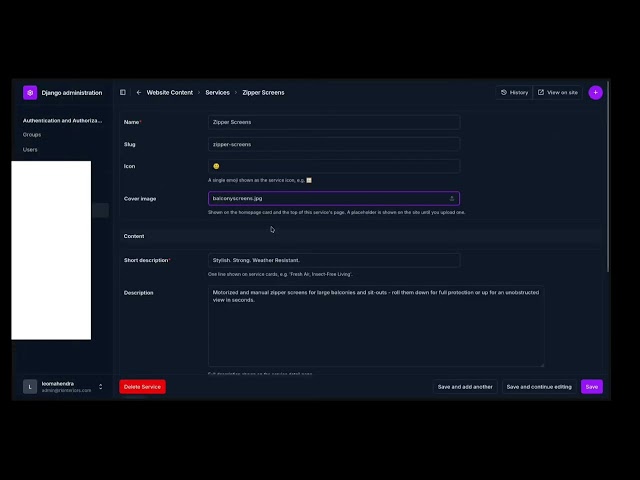This screenshot has height=480, width=640.
Task: Click the upload icon in Cover image field
Action: [x=452, y=198]
